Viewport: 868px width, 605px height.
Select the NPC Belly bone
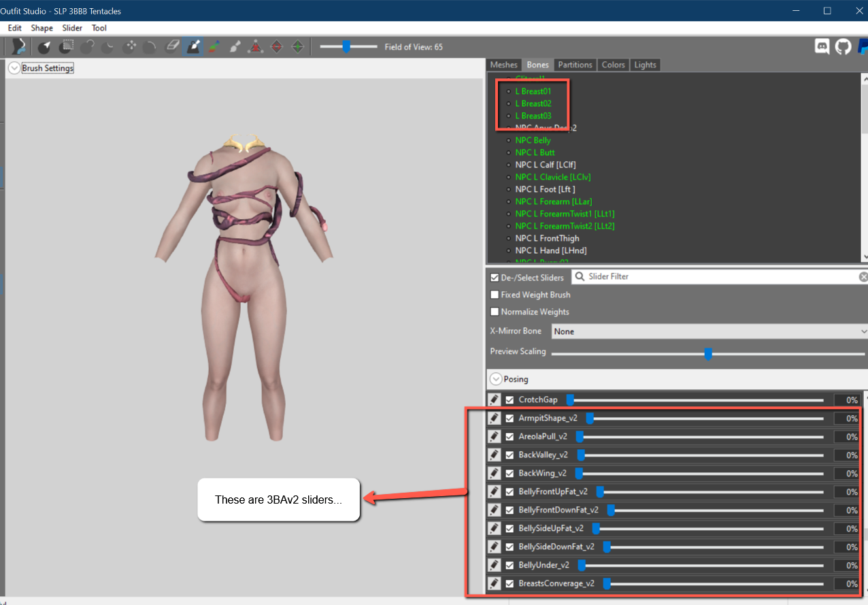(x=533, y=140)
